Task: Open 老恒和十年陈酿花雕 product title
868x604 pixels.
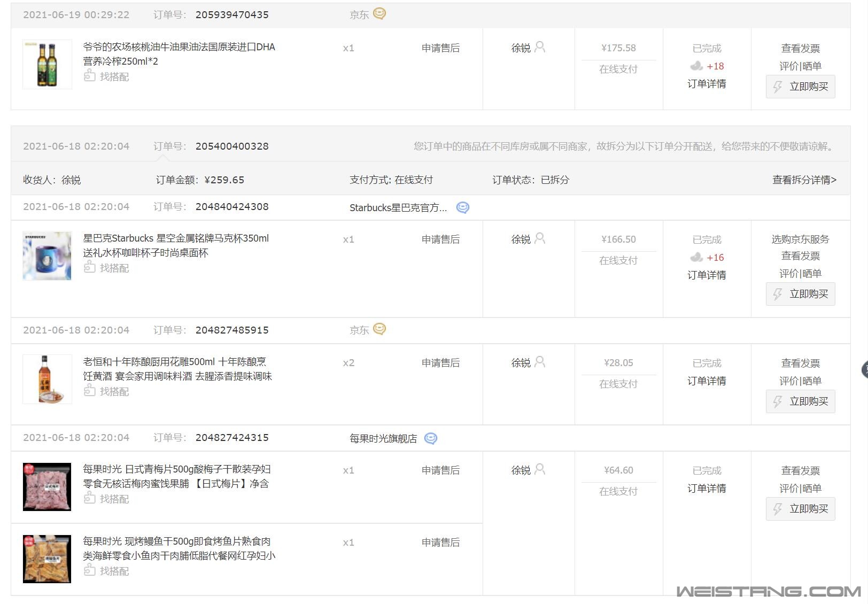Action: 177,369
